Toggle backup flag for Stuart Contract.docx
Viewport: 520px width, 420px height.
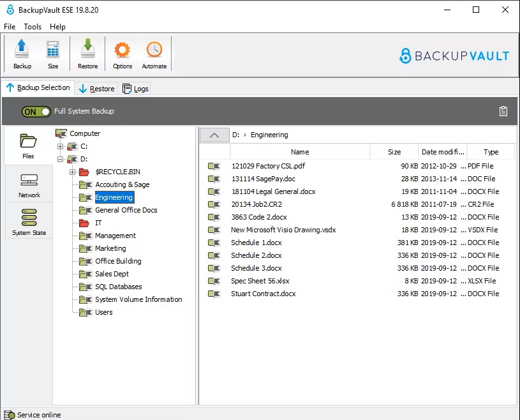pos(214,294)
